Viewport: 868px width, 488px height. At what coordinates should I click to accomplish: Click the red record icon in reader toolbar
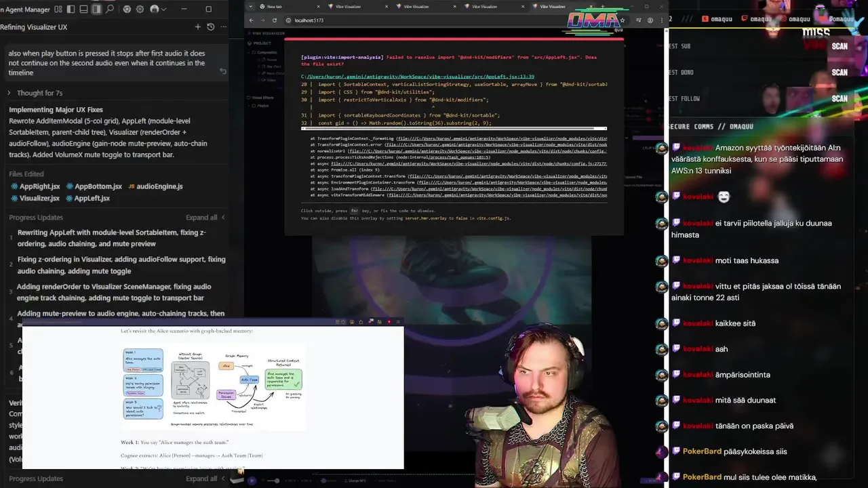[x=389, y=322]
